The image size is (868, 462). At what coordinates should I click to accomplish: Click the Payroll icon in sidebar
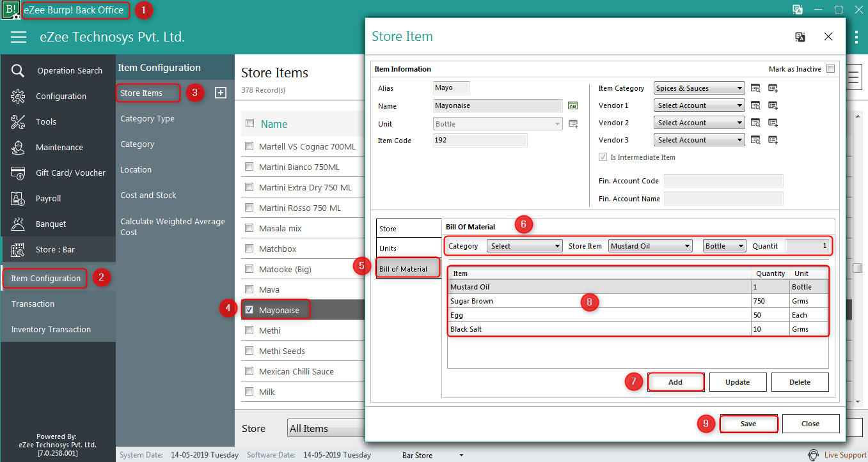18,198
